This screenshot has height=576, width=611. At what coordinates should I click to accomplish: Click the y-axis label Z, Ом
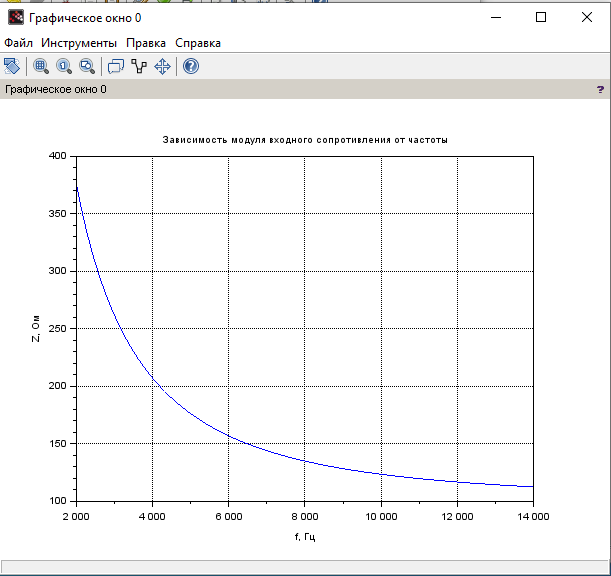coord(35,328)
